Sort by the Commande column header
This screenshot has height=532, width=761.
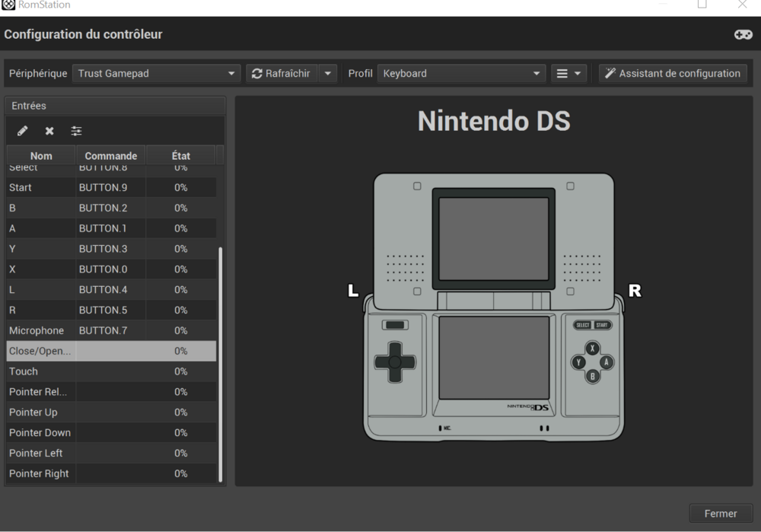pyautogui.click(x=110, y=156)
